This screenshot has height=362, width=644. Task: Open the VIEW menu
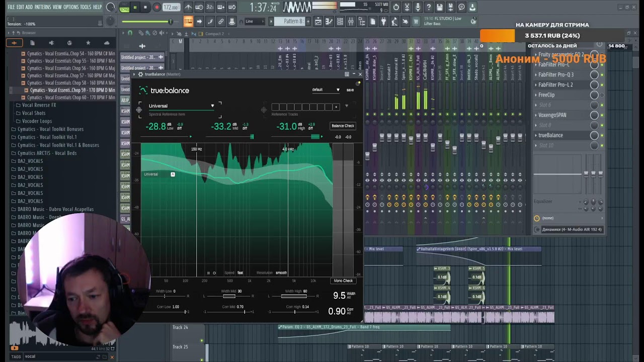click(57, 7)
